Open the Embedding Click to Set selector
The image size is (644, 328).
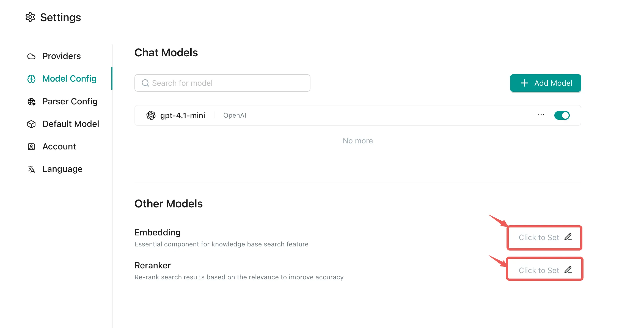(x=539, y=238)
